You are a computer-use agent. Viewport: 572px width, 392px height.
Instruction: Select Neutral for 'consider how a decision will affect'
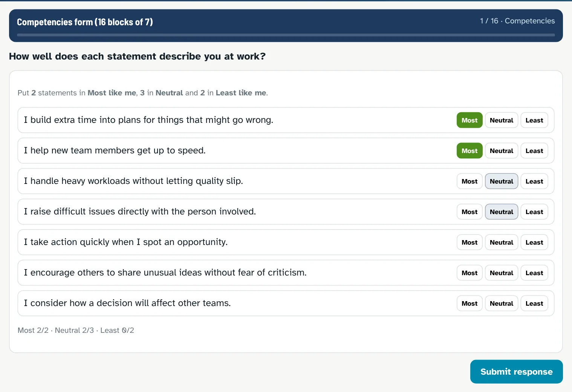502,303
